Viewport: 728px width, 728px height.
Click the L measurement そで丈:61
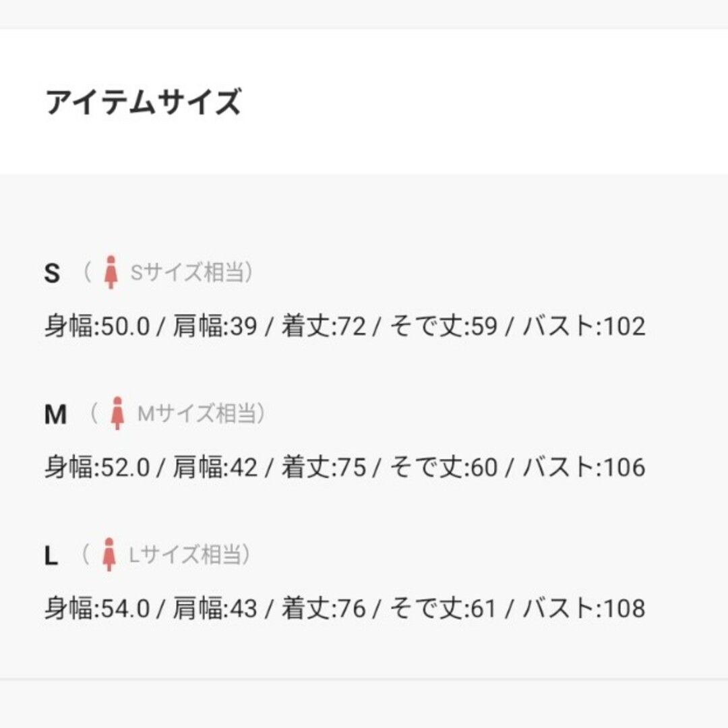pyautogui.click(x=444, y=608)
